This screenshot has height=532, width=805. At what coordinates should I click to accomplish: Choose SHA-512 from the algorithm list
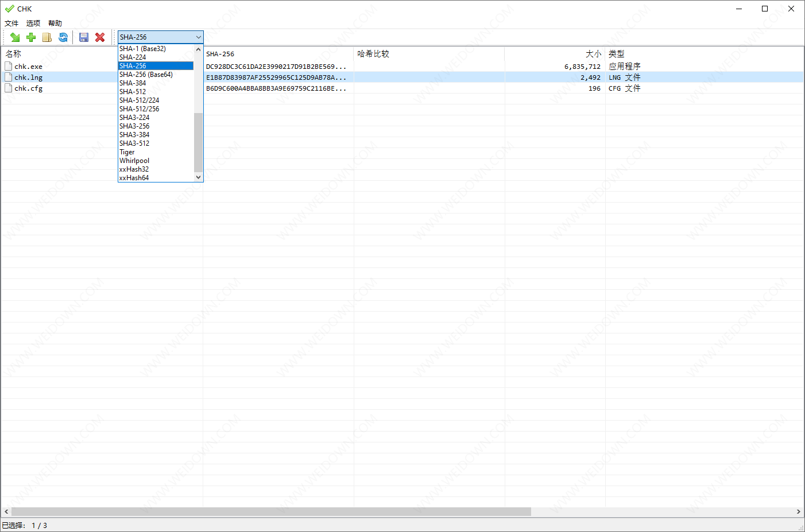[156, 92]
